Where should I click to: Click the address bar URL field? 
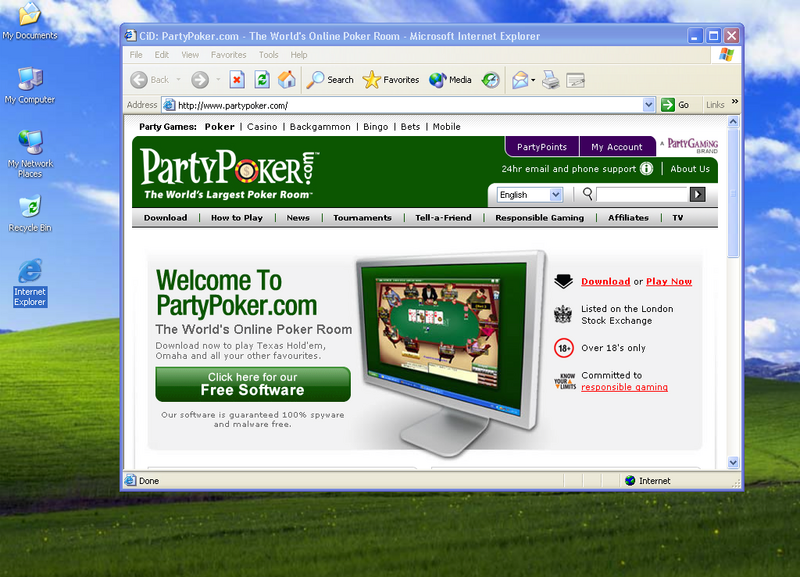[409, 105]
